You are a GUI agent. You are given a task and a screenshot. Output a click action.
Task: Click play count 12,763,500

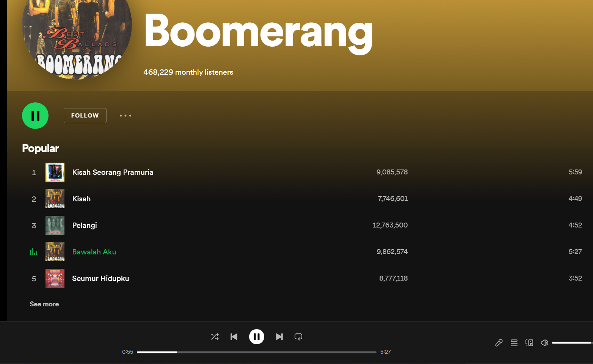(390, 225)
